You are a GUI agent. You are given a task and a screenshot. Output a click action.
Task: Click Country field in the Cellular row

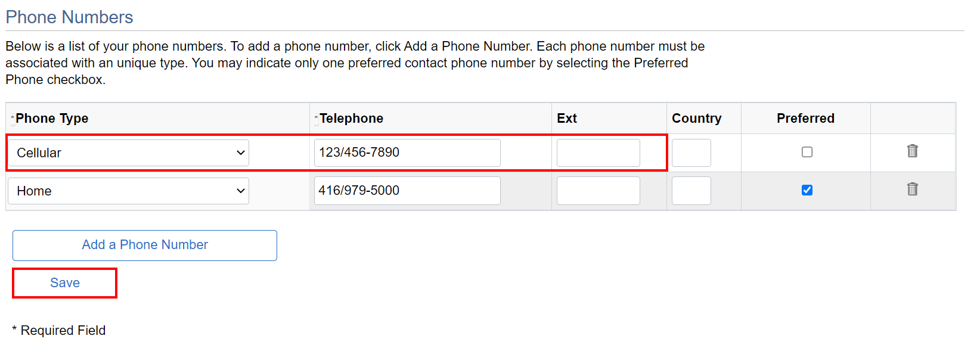691,153
